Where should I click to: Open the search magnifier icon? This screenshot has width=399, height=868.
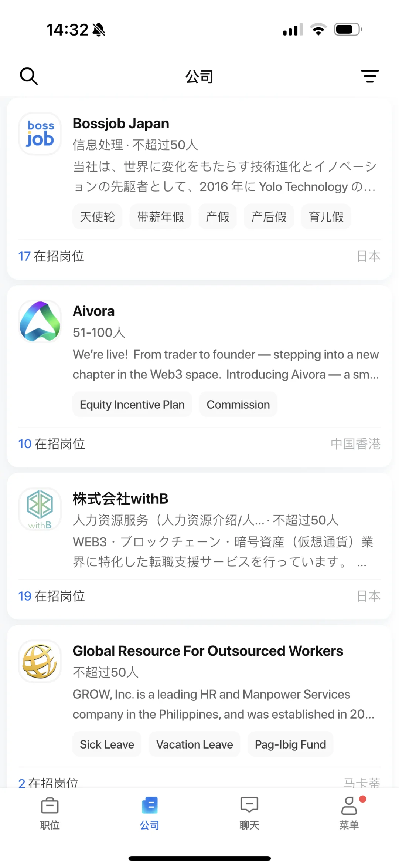pyautogui.click(x=29, y=76)
